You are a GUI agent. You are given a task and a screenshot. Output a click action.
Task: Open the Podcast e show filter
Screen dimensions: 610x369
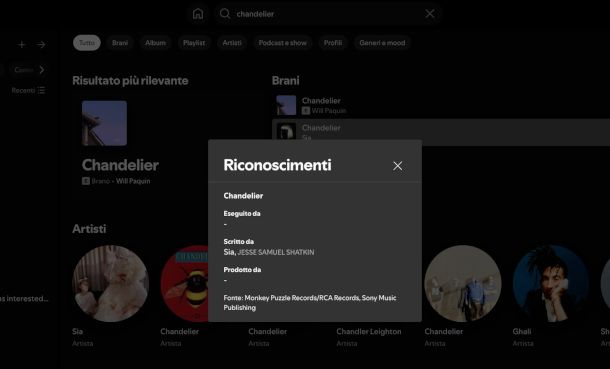pos(282,43)
